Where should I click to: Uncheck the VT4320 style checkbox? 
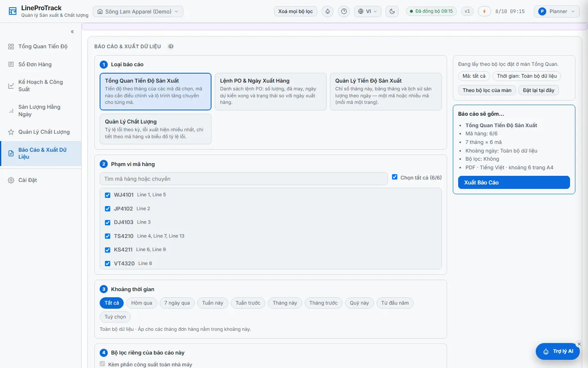[x=108, y=264]
